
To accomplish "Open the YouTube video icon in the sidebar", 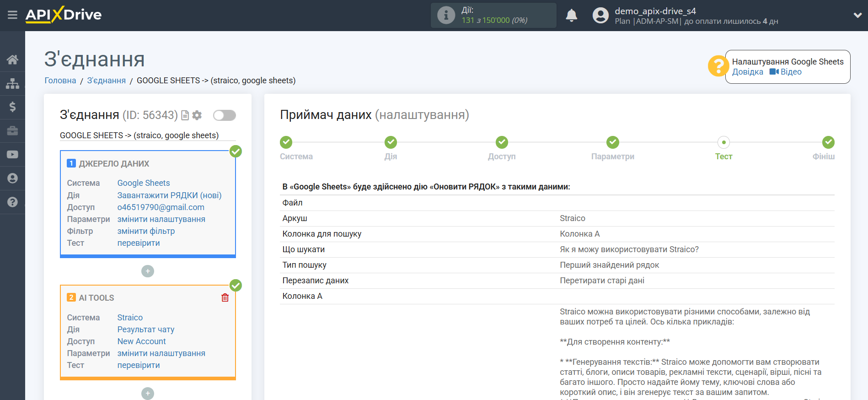I will click(12, 155).
